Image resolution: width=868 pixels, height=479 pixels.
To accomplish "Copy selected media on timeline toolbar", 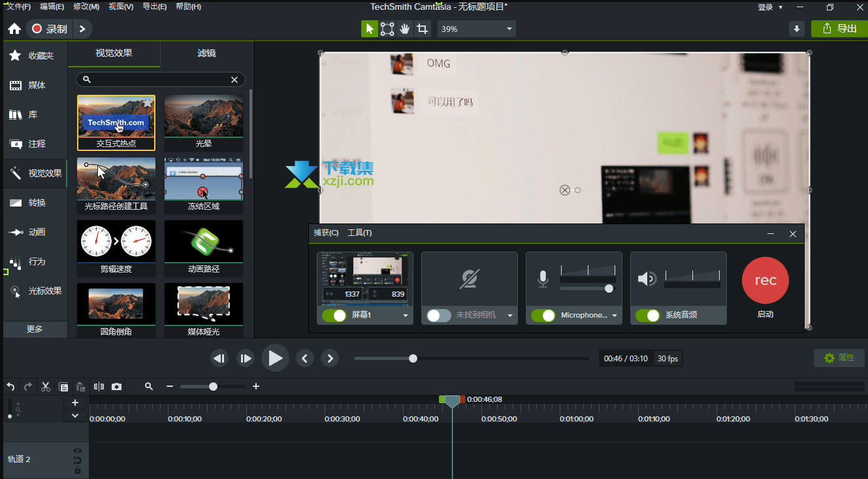I will [63, 387].
